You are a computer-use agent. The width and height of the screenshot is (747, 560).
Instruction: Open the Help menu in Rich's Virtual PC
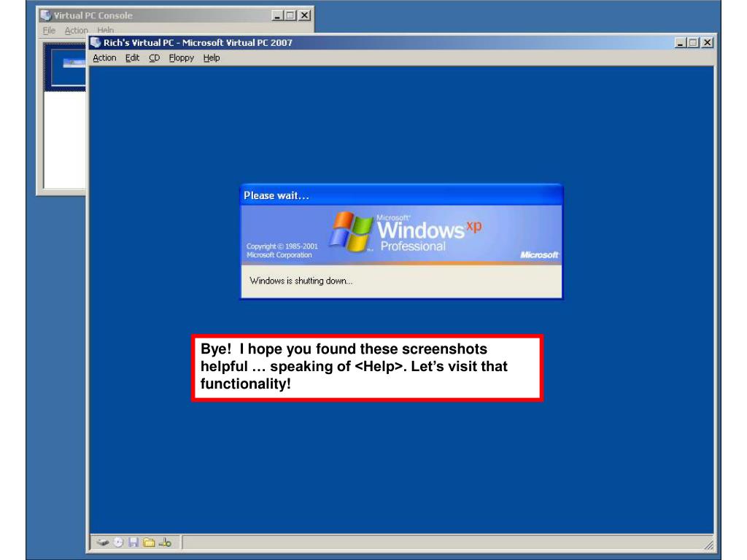[212, 58]
